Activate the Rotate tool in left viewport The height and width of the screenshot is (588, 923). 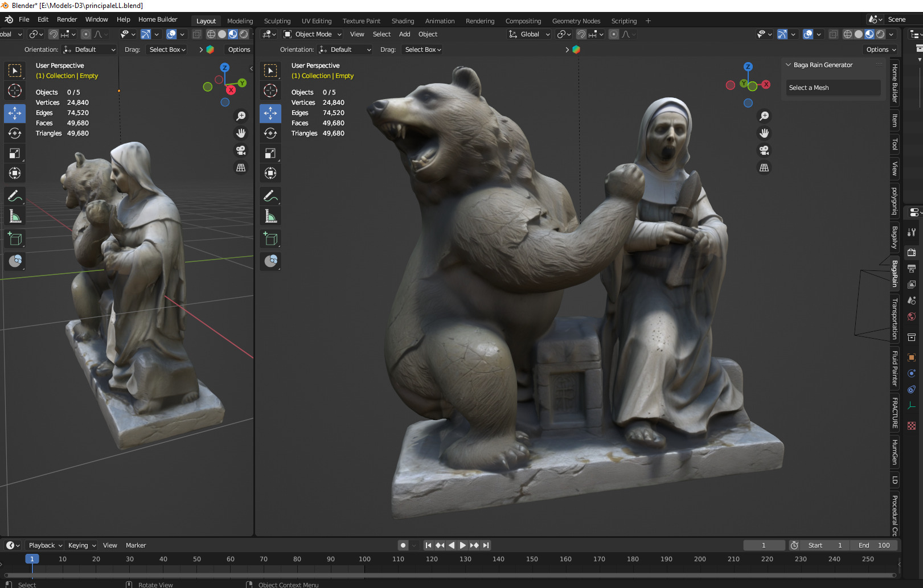point(15,133)
